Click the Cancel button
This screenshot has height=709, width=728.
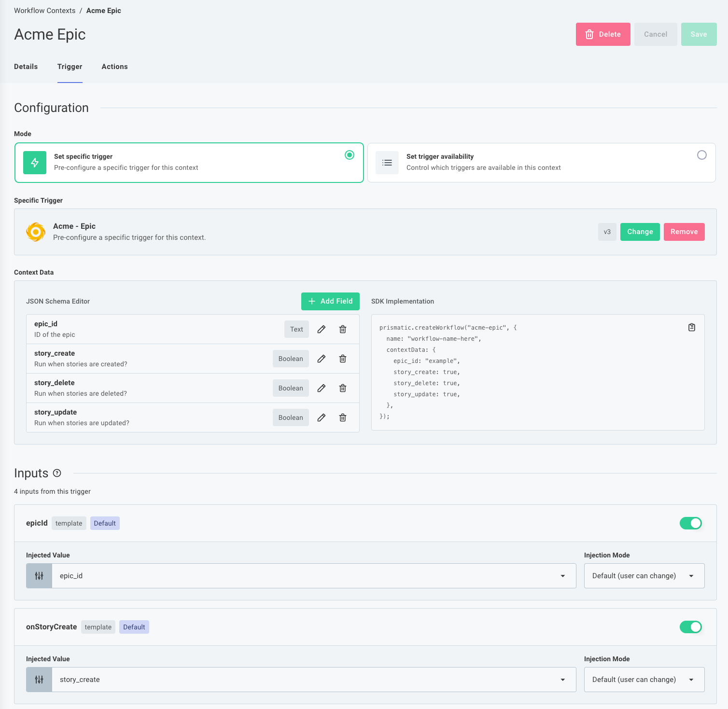(656, 34)
